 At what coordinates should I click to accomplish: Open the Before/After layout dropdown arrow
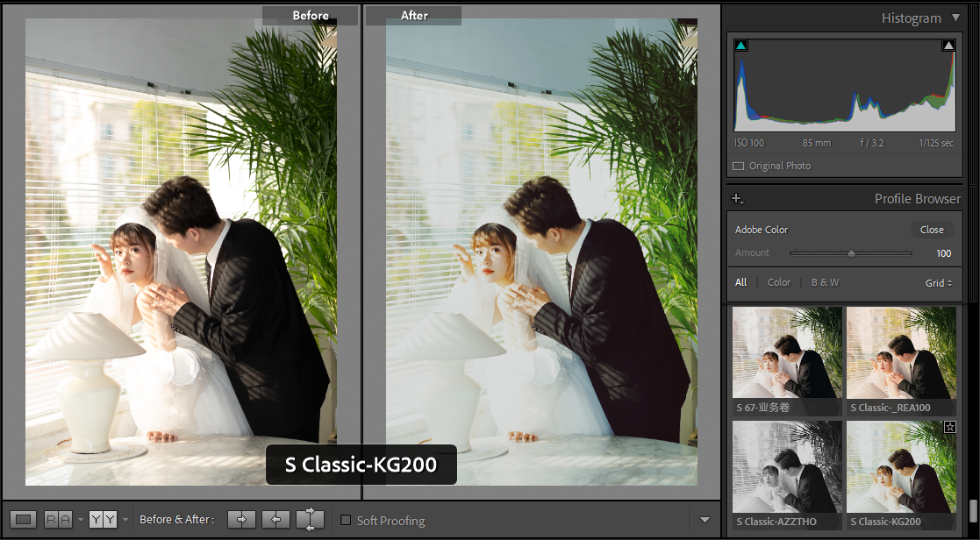tap(124, 520)
